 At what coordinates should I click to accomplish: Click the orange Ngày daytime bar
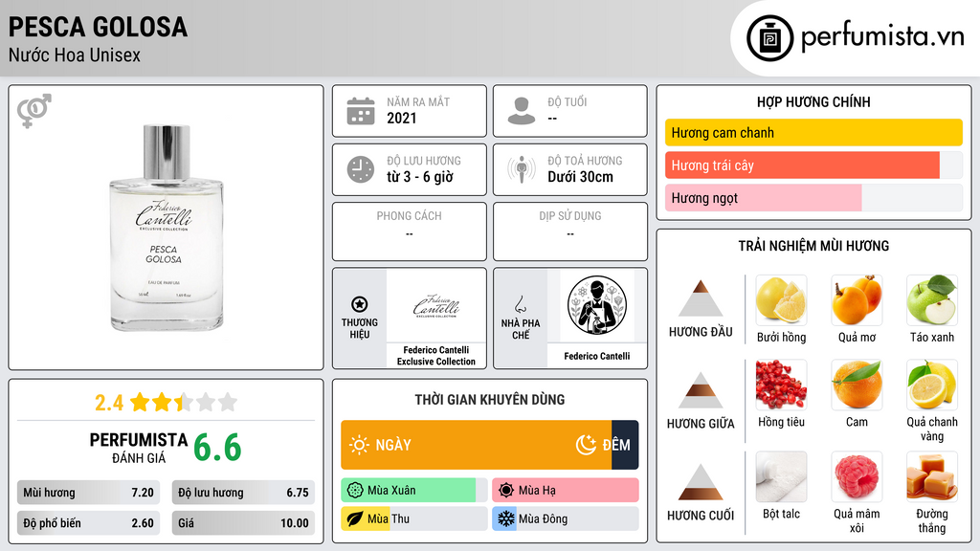pos(477,445)
